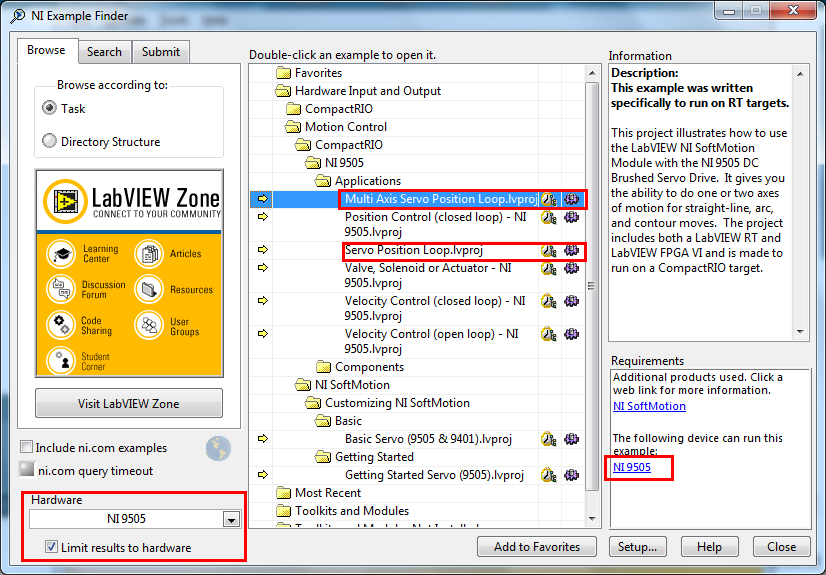
Task: Select the Task radio button
Action: click(x=49, y=108)
